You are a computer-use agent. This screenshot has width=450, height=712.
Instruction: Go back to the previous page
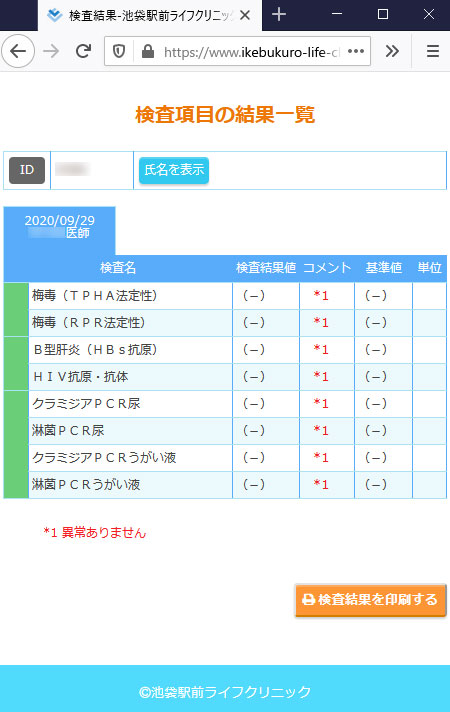[18, 51]
